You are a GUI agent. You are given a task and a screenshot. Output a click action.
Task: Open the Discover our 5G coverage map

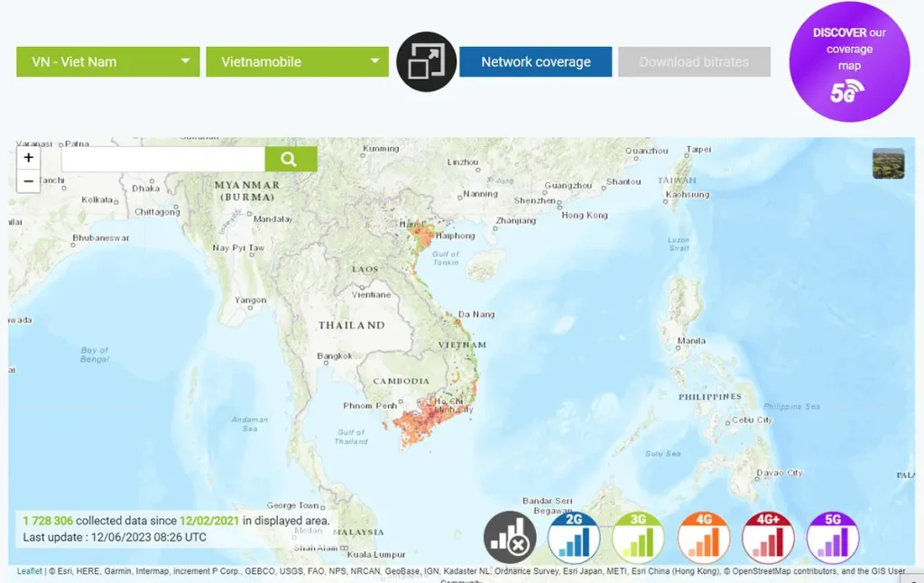point(849,62)
